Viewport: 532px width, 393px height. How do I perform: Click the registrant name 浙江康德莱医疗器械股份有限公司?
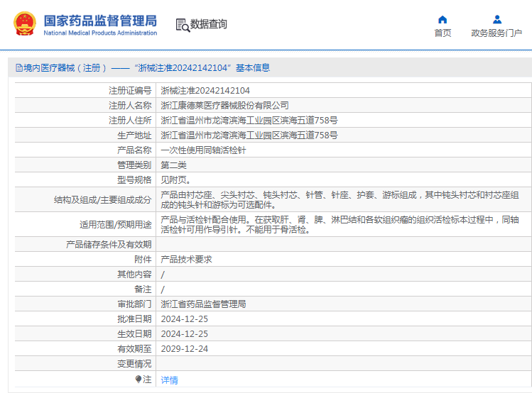pos(224,106)
